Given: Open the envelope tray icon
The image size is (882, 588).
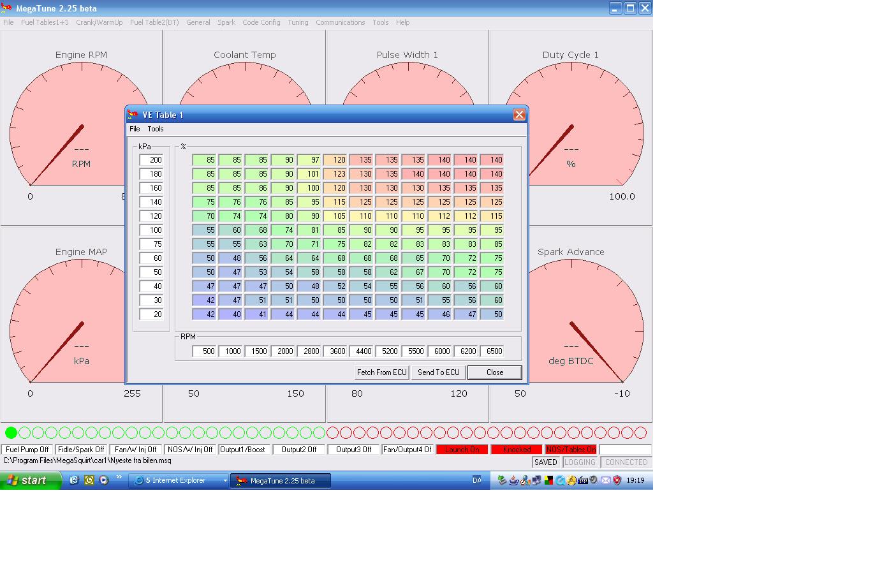Looking at the screenshot, I should (x=606, y=480).
